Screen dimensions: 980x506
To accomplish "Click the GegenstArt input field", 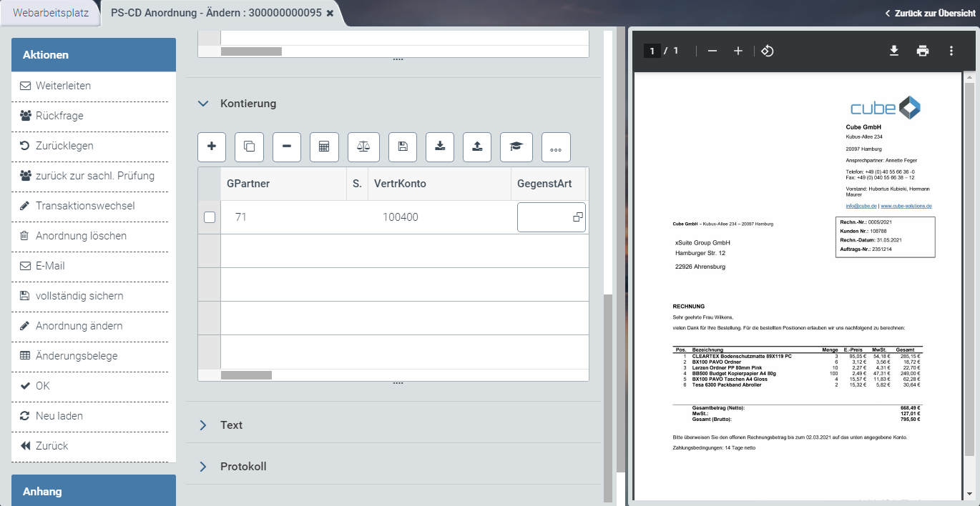I will coord(544,217).
